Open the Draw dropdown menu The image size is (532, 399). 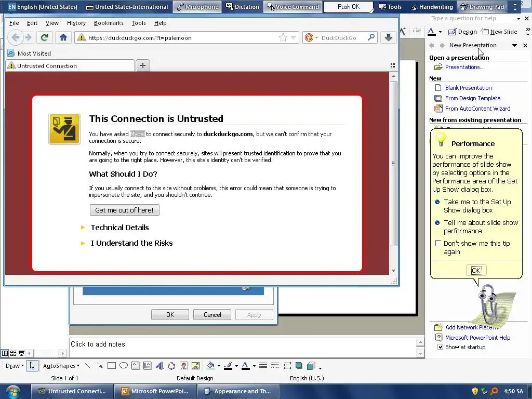[x=15, y=366]
